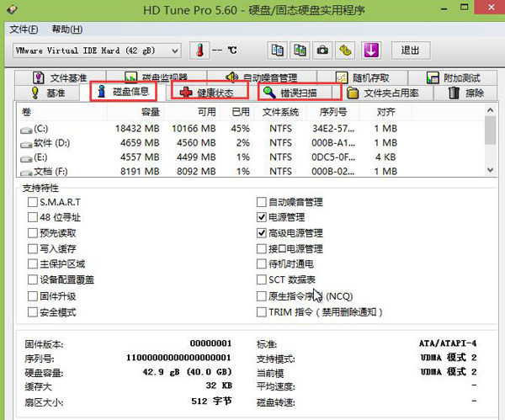
Task: Toggle the TRIM 指令 checkbox
Action: (262, 312)
